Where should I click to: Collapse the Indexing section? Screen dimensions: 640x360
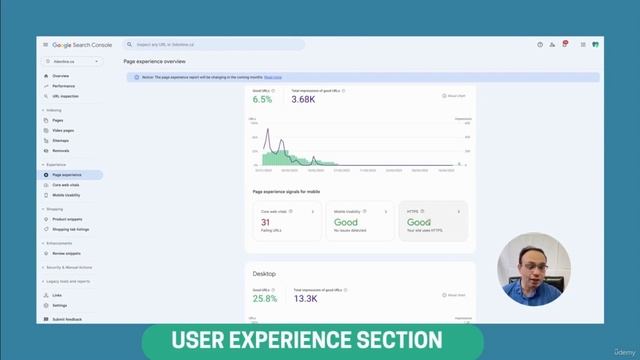point(52,110)
